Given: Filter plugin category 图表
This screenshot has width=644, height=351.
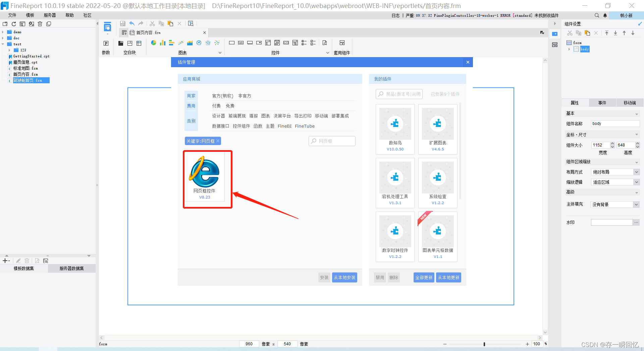Looking at the screenshot, I should [266, 116].
